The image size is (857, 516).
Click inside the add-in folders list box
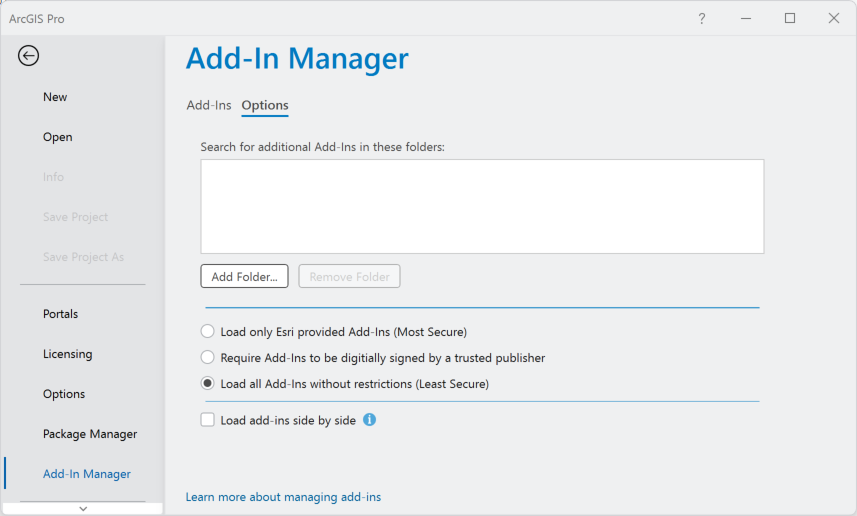tap(482, 207)
